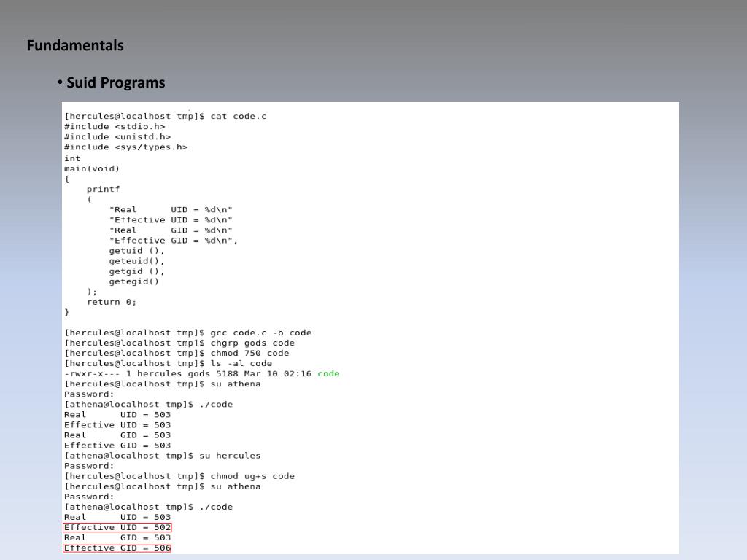Click the 'su hercules' command
Viewport: 747px width, 560px height.
point(230,456)
